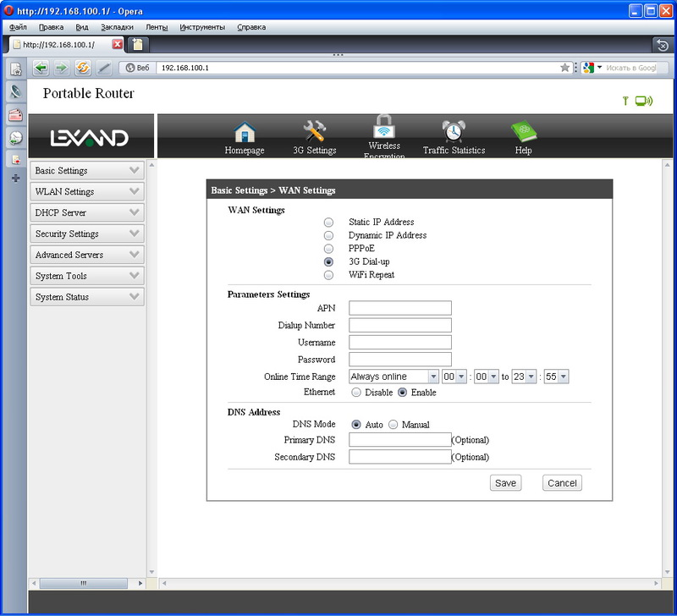The image size is (677, 616).
Task: Click the Веб security badge
Action: pos(137,68)
